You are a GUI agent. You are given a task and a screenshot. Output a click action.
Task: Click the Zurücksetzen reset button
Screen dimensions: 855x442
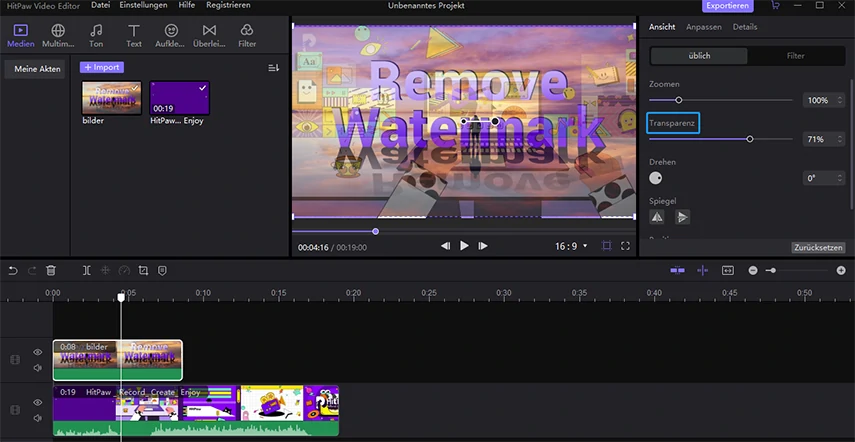point(818,247)
